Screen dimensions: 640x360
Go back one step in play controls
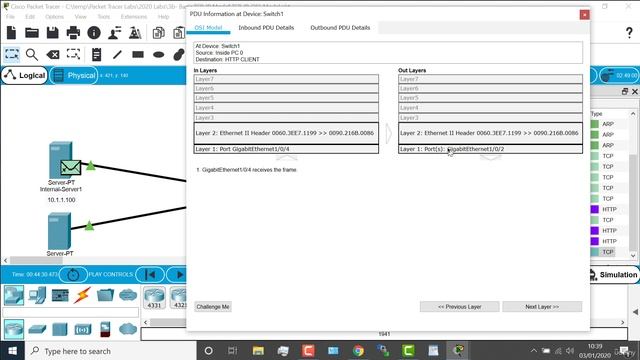tap(150, 275)
